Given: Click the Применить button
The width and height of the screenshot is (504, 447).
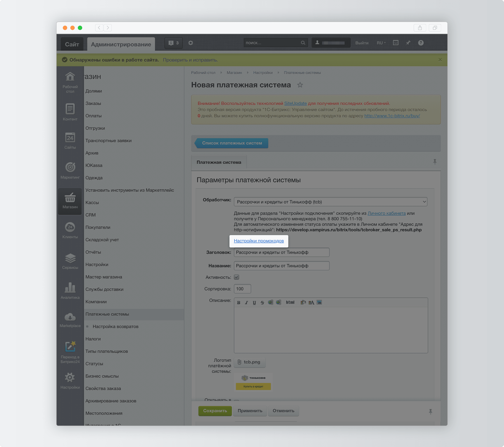Looking at the screenshot, I should (x=250, y=411).
